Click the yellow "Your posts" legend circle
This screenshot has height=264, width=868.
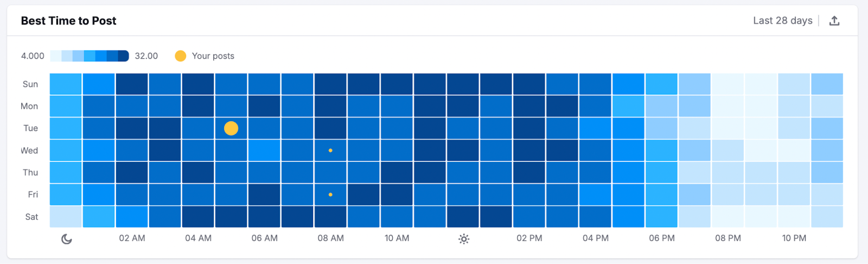coord(181,56)
